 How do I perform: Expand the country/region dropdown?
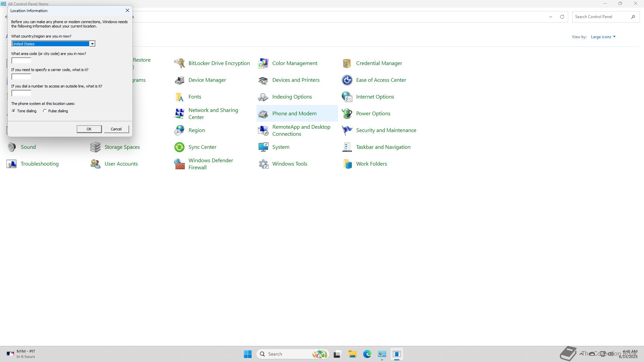point(92,44)
